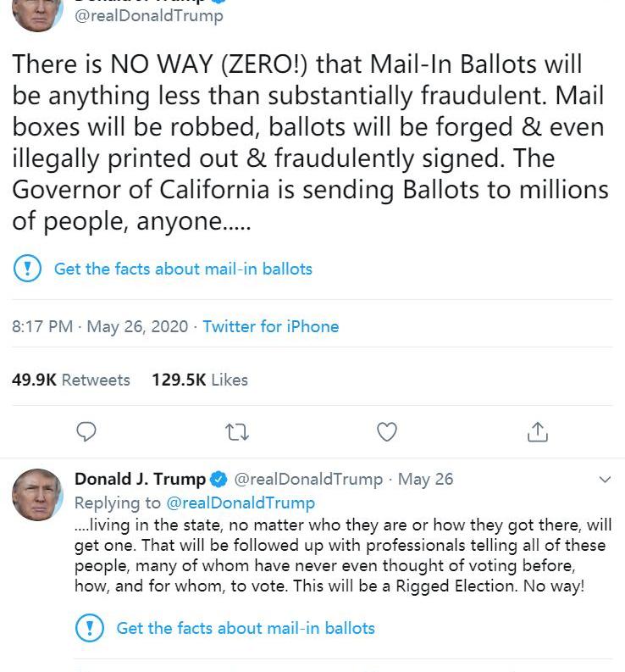Click exclamation icon in the reply's fact-check
Image resolution: width=625 pixels, height=672 pixels.
tap(89, 628)
